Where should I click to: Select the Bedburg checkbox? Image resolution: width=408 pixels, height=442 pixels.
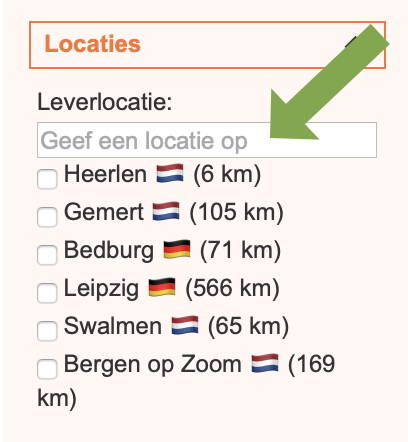click(47, 255)
